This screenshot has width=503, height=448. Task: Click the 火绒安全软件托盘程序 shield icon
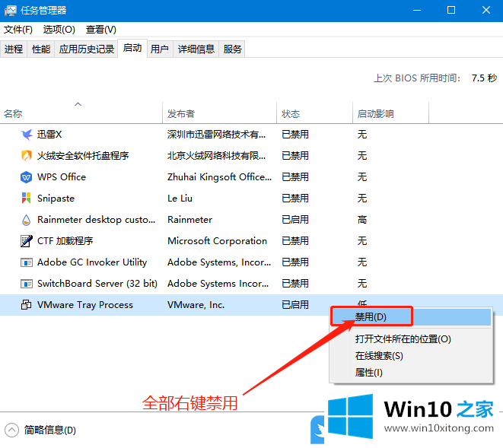(27, 156)
